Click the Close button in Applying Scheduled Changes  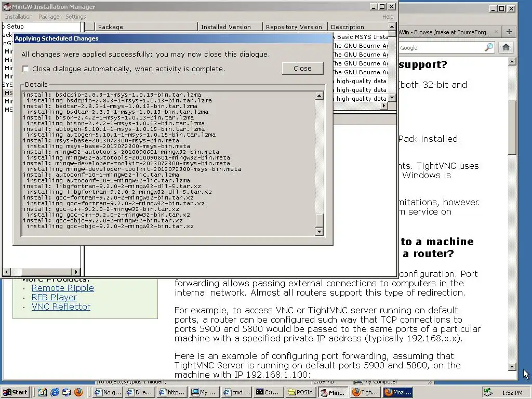click(302, 69)
